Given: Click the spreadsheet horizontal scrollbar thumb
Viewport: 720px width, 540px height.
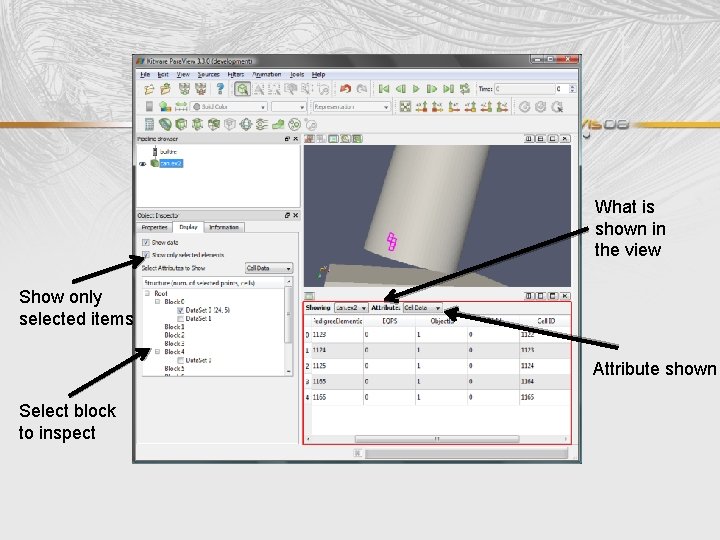Looking at the screenshot, I should 437,439.
